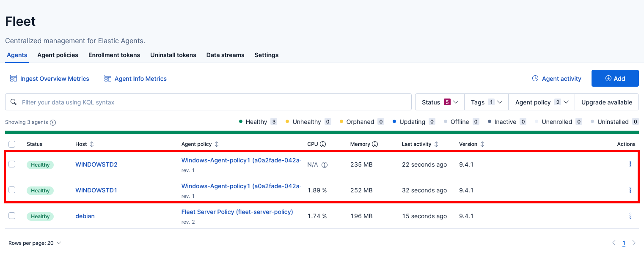Open the Data streams tab

click(225, 55)
